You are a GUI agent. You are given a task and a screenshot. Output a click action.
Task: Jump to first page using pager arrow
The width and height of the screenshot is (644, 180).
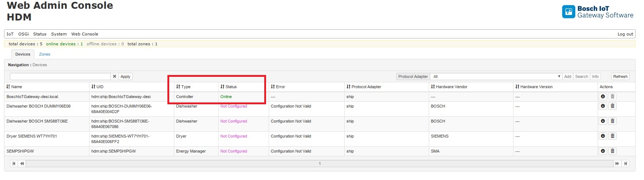pyautogui.click(x=14, y=164)
